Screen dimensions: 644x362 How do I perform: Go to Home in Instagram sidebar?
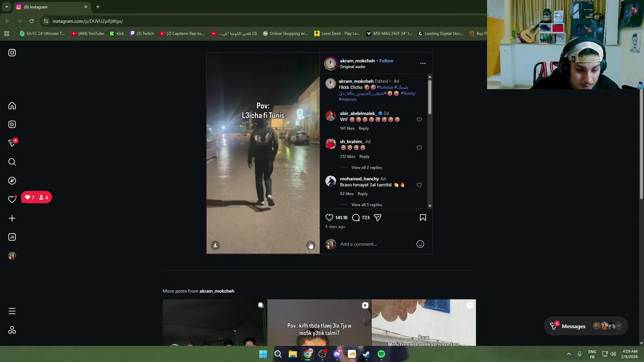pyautogui.click(x=12, y=106)
